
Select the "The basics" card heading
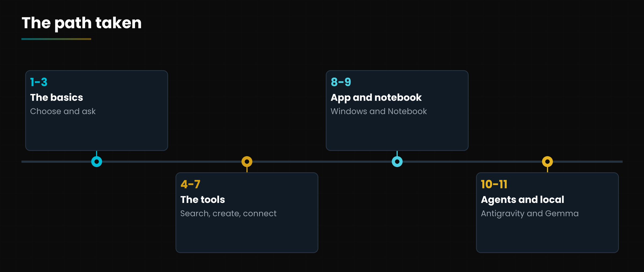pos(57,97)
